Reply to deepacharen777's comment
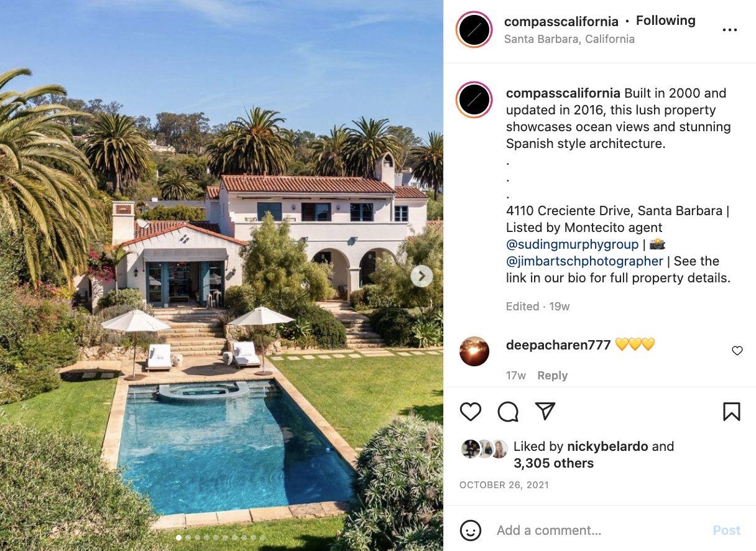This screenshot has width=756, height=551. [x=552, y=376]
